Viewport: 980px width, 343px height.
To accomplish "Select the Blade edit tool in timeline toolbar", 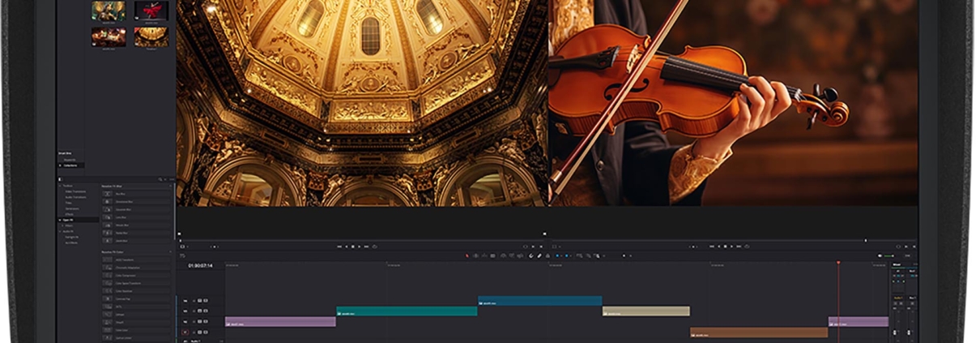I will 493,255.
